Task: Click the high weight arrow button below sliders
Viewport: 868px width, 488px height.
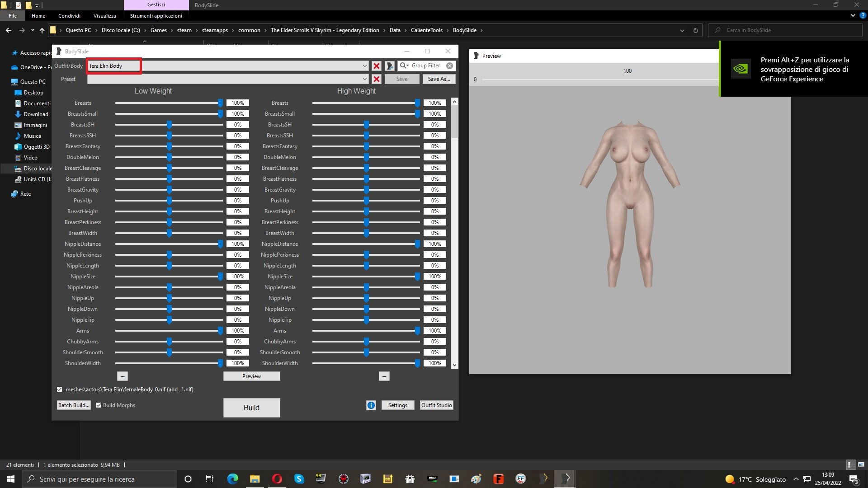Action: pyautogui.click(x=384, y=376)
